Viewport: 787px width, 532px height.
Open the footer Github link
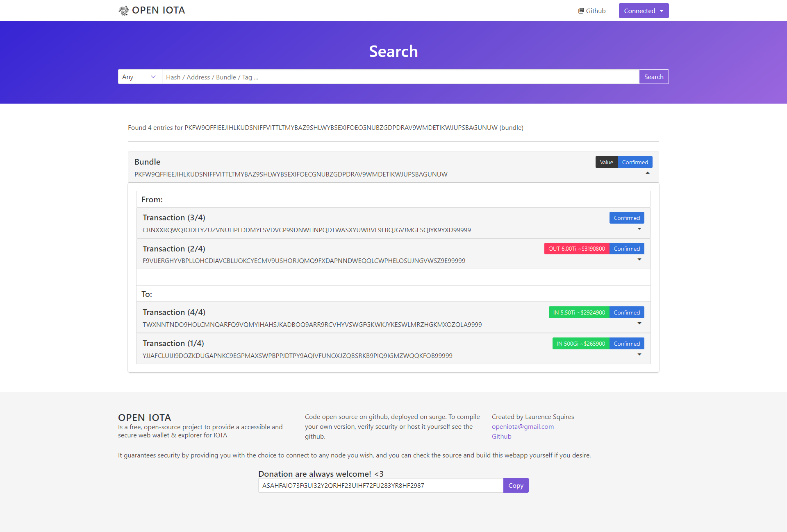click(501, 436)
